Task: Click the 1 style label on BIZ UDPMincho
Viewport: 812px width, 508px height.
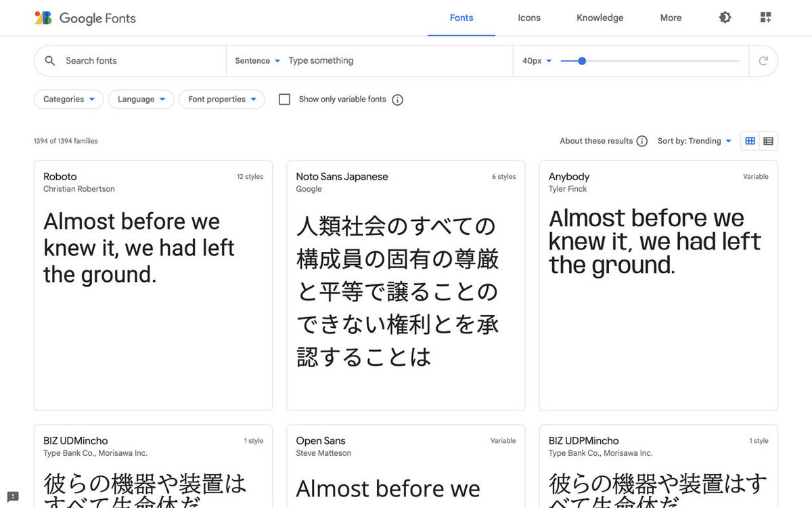Action: (x=759, y=441)
